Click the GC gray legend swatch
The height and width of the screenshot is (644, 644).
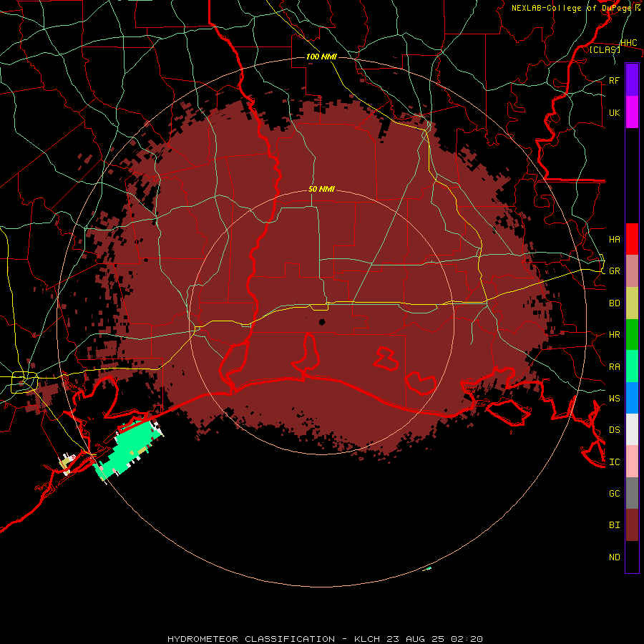pyautogui.click(x=632, y=493)
